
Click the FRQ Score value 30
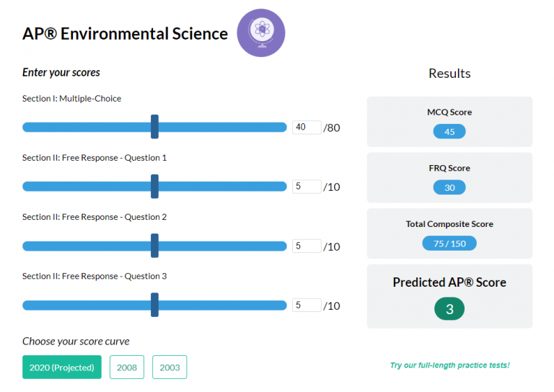tap(449, 187)
